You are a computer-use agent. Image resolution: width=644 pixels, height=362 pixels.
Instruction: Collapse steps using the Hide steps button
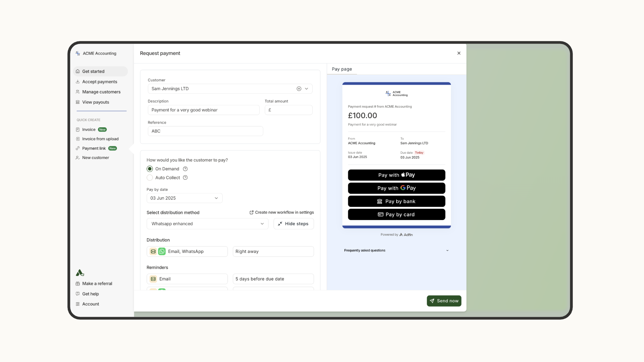point(293,224)
